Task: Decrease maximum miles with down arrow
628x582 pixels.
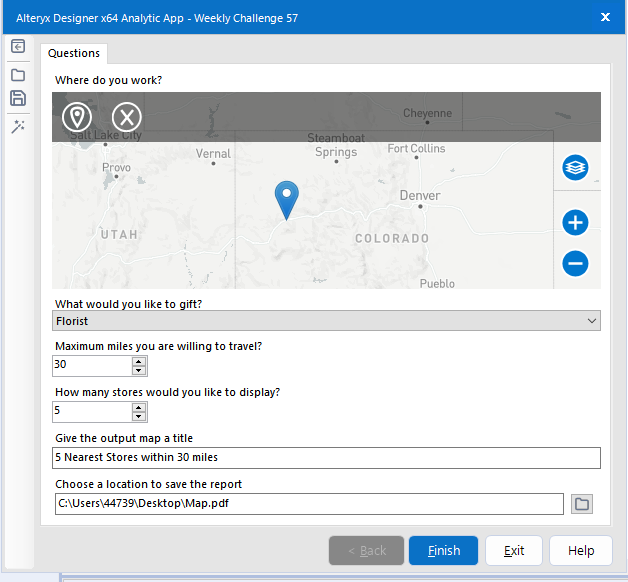Action: pos(139,370)
